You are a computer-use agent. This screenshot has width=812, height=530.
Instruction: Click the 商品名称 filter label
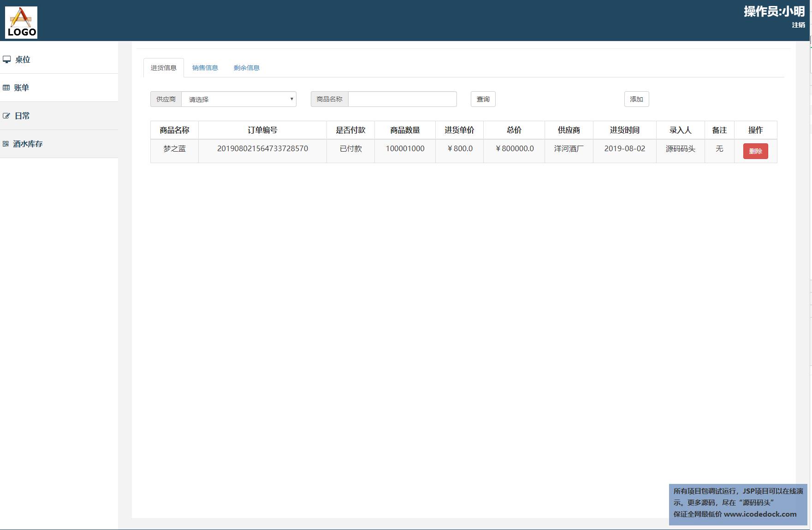[x=330, y=99]
